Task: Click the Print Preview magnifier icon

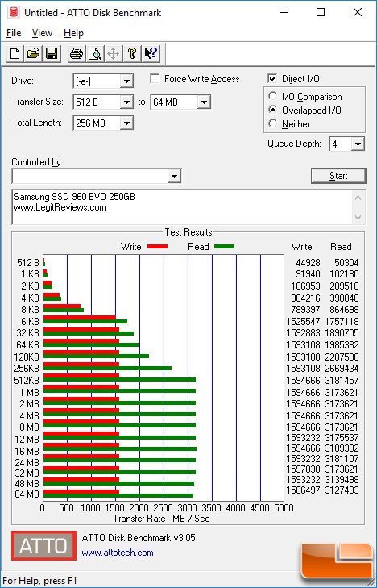Action: 95,54
